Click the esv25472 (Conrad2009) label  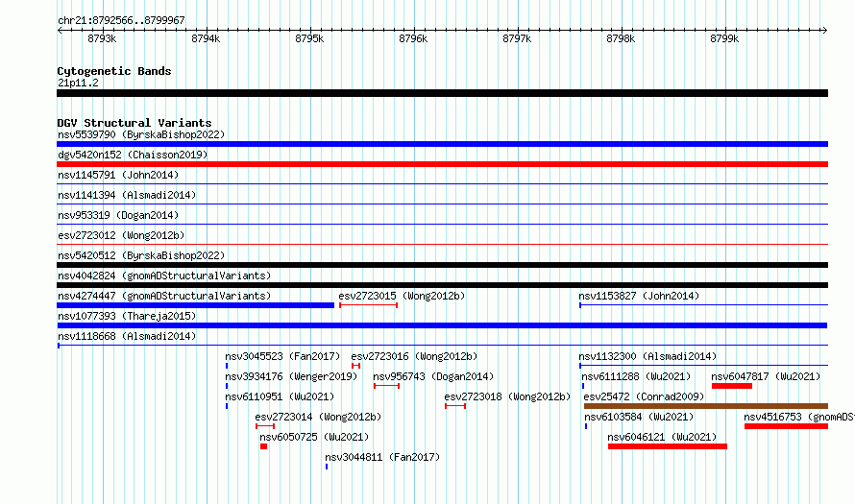[644, 396]
